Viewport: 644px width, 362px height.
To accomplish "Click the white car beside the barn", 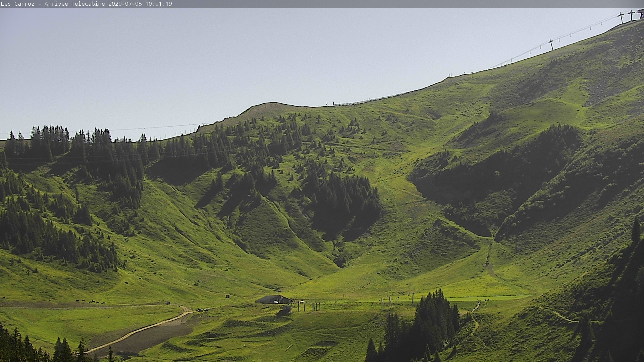I will 276,302.
